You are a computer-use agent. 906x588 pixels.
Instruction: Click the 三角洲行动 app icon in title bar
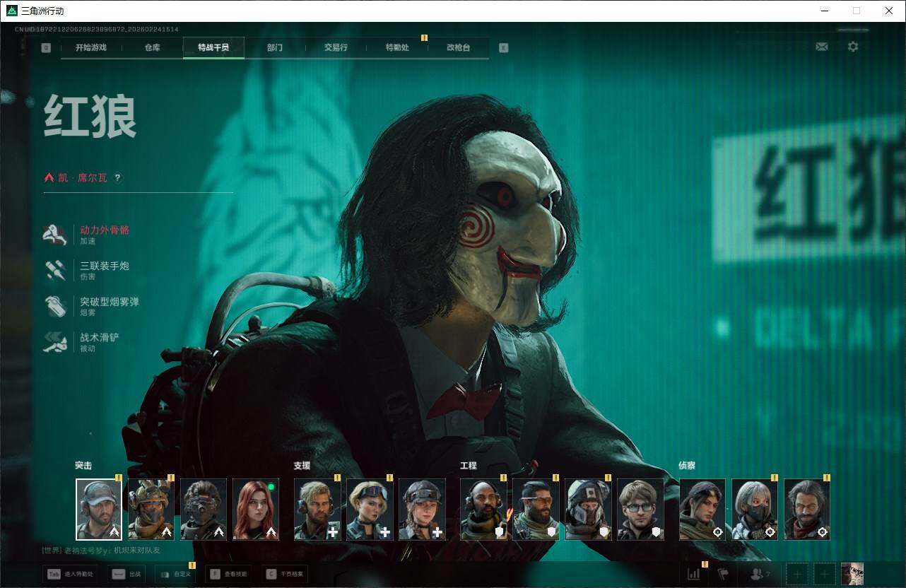coord(12,11)
